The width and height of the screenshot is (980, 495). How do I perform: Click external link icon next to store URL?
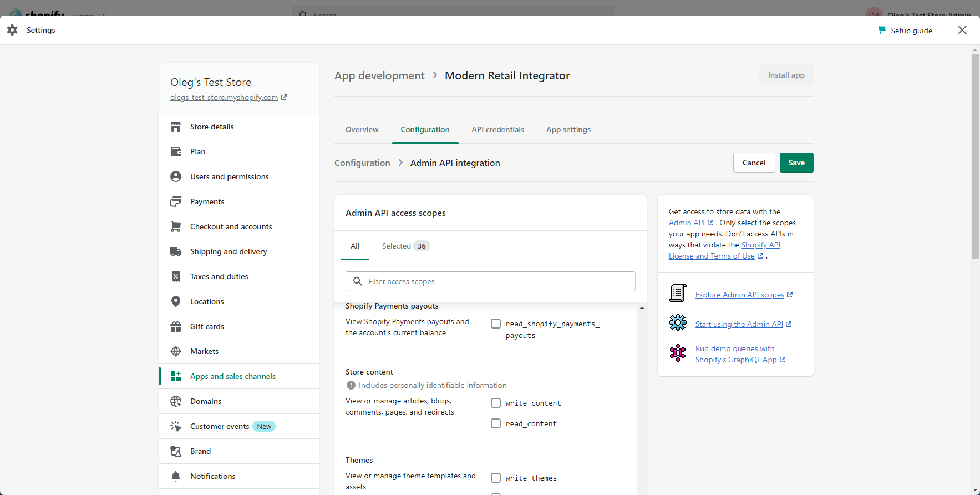click(284, 97)
